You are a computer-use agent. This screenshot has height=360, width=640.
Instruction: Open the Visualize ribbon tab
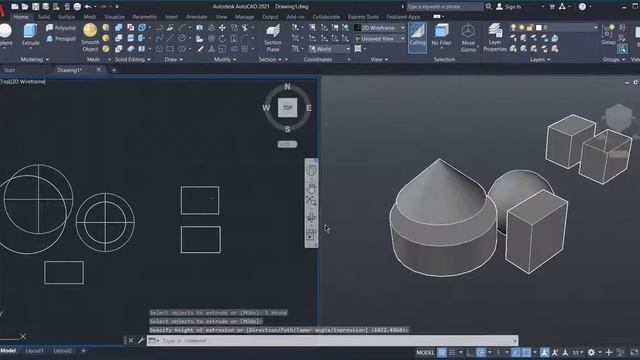point(115,17)
